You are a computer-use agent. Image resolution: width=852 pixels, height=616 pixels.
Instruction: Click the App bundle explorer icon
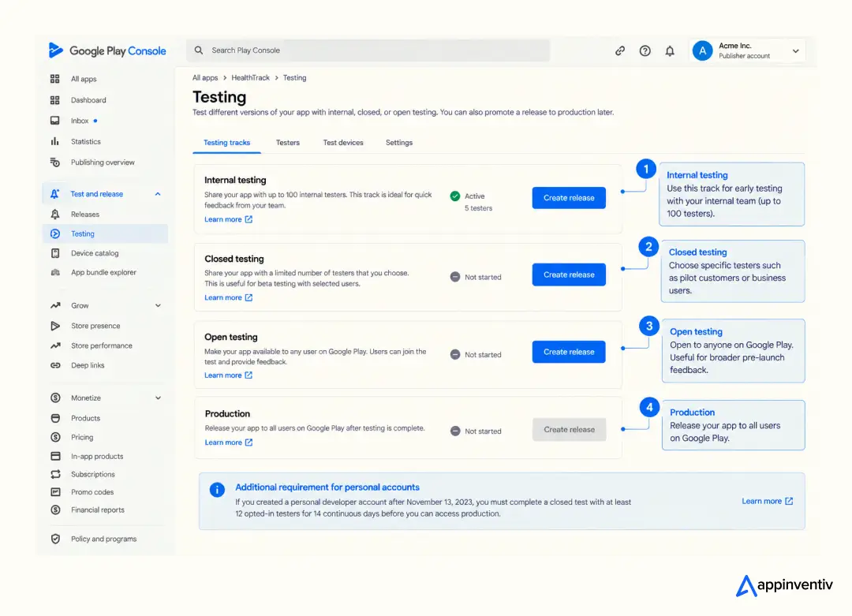click(x=55, y=272)
